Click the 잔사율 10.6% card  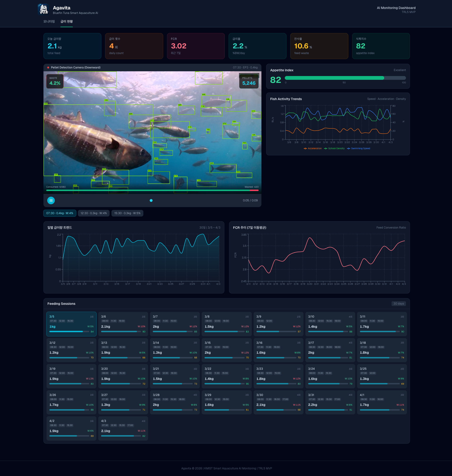[319, 46]
